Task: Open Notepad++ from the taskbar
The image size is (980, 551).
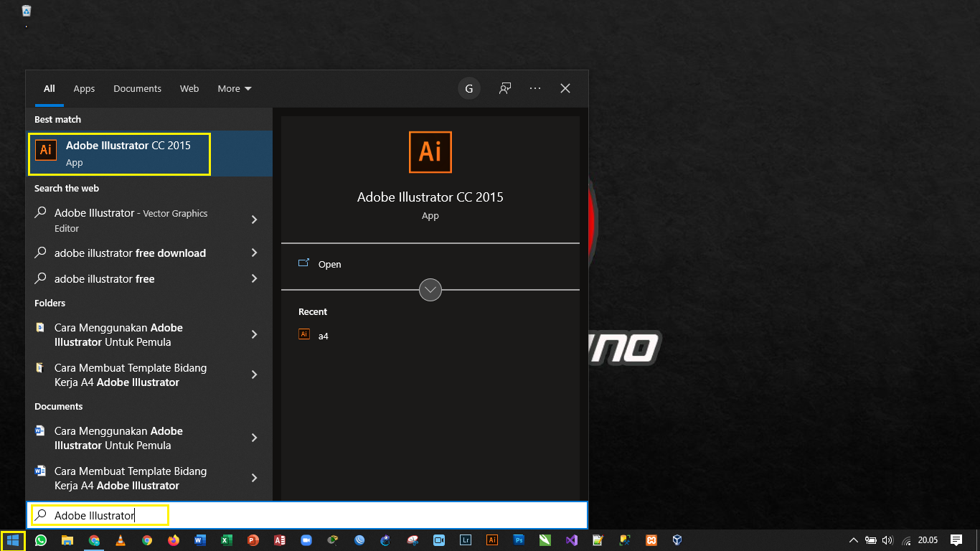Action: (x=598, y=540)
